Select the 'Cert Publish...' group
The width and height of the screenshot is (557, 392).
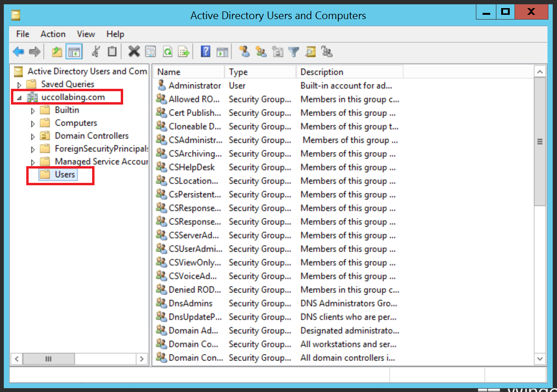pyautogui.click(x=279, y=113)
